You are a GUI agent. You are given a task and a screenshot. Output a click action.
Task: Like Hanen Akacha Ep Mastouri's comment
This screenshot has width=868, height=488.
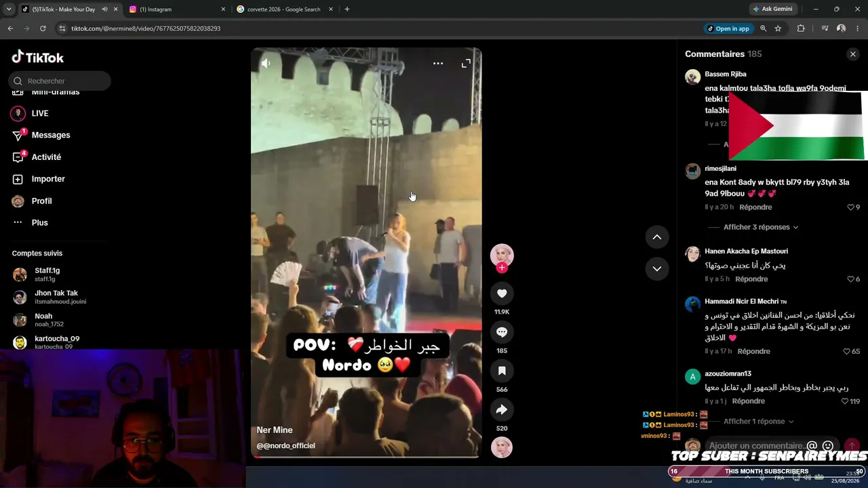click(x=851, y=279)
